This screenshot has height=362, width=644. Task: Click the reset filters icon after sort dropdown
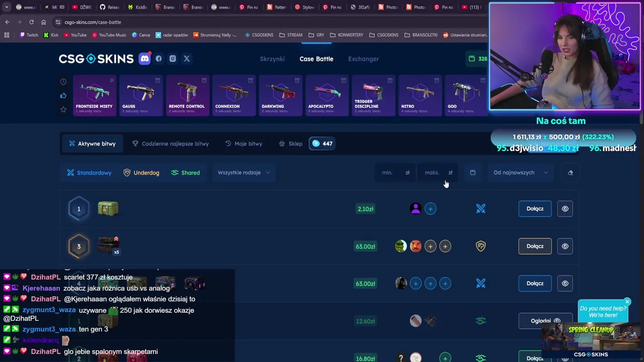pos(570,172)
